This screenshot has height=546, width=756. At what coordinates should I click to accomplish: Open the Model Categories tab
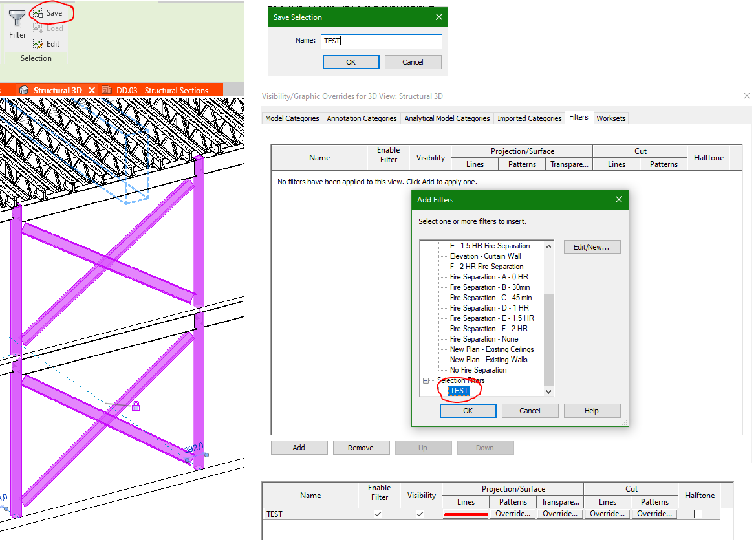click(x=292, y=118)
